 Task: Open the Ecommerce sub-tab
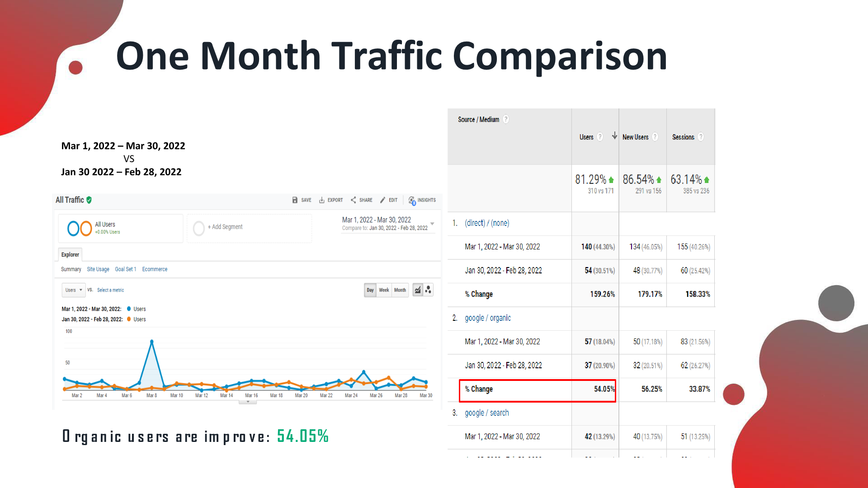[x=155, y=269]
